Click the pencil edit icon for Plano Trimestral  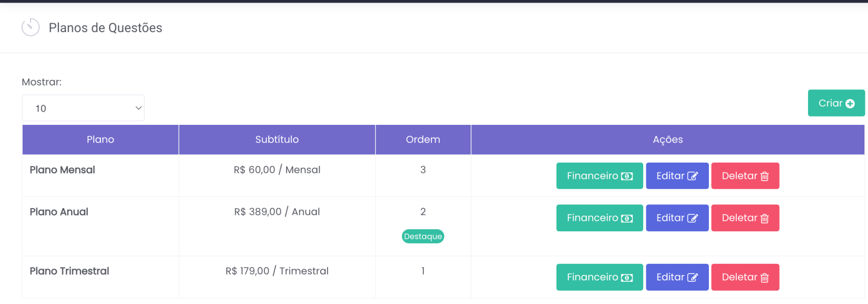[x=692, y=278]
